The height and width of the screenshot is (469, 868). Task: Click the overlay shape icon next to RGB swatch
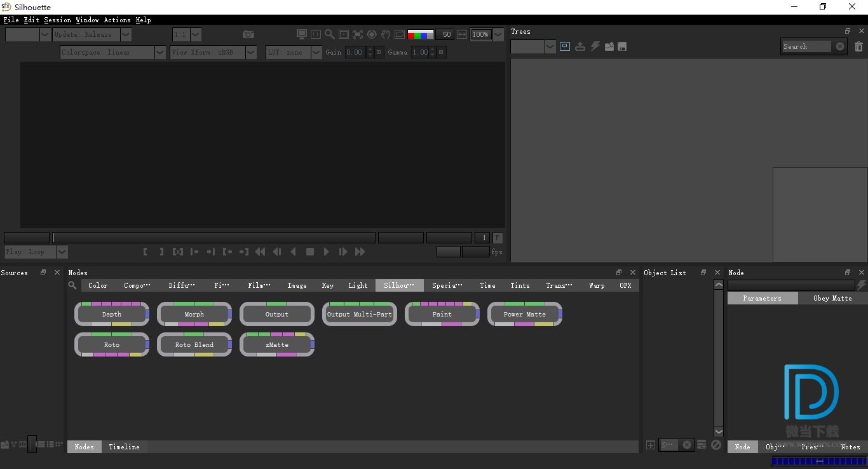(400, 34)
